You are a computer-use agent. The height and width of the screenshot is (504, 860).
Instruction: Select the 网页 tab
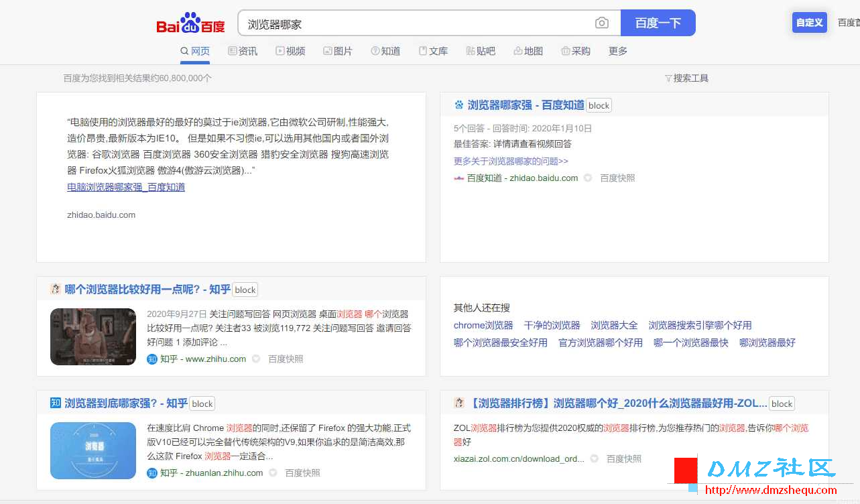coord(195,51)
